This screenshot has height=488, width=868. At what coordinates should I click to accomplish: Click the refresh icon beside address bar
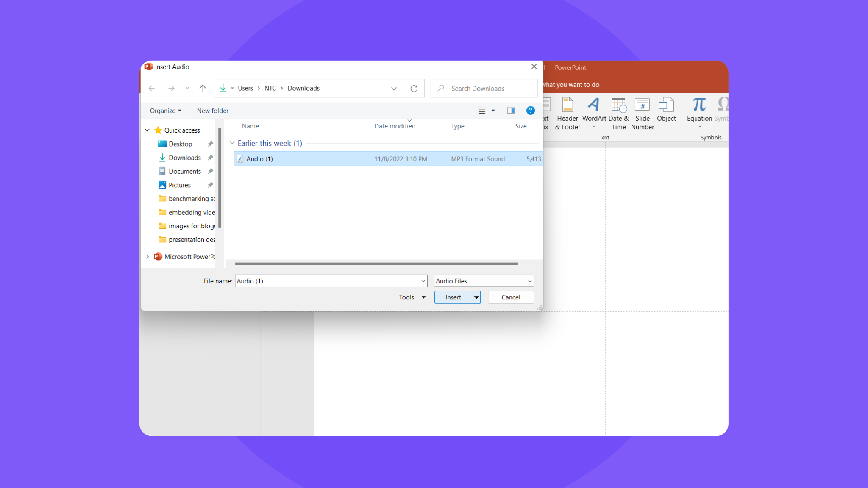414,89
